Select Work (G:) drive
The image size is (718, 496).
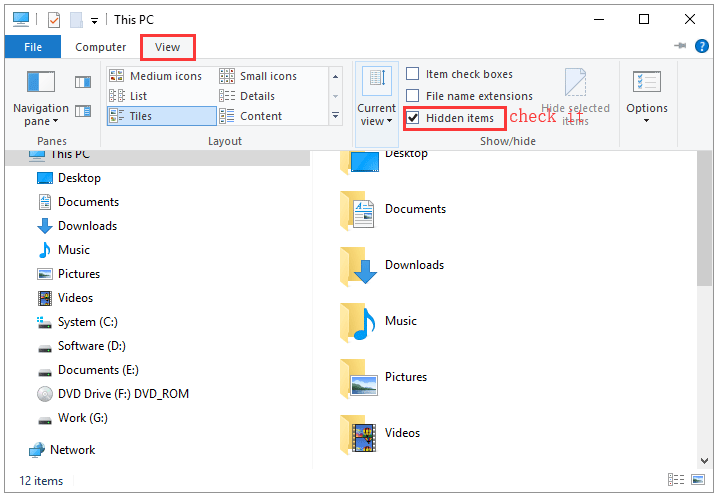coord(82,418)
